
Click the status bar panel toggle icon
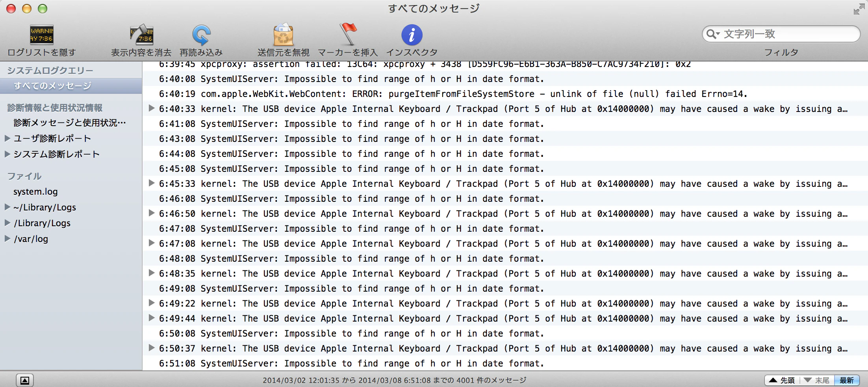[x=25, y=380]
